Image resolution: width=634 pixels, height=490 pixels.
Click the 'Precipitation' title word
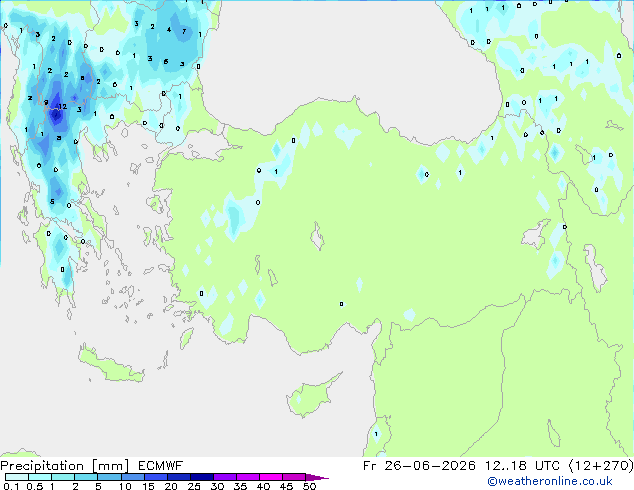[x=42, y=466]
